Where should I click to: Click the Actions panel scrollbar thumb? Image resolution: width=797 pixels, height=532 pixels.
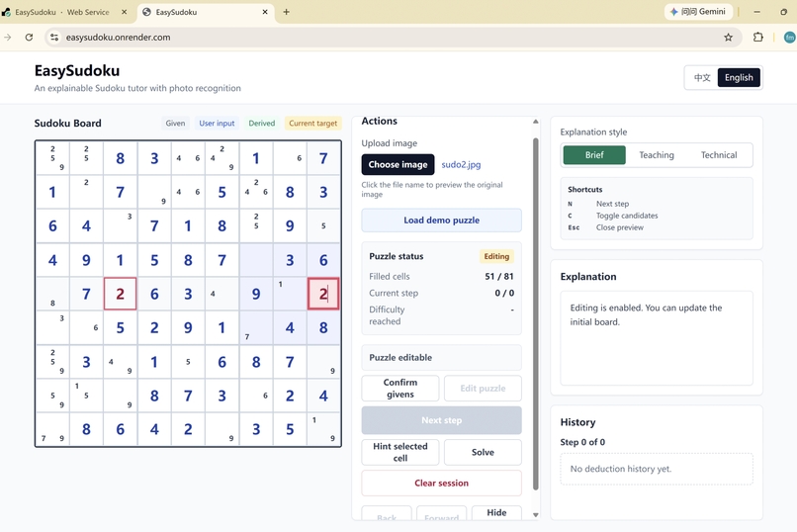(x=535, y=313)
